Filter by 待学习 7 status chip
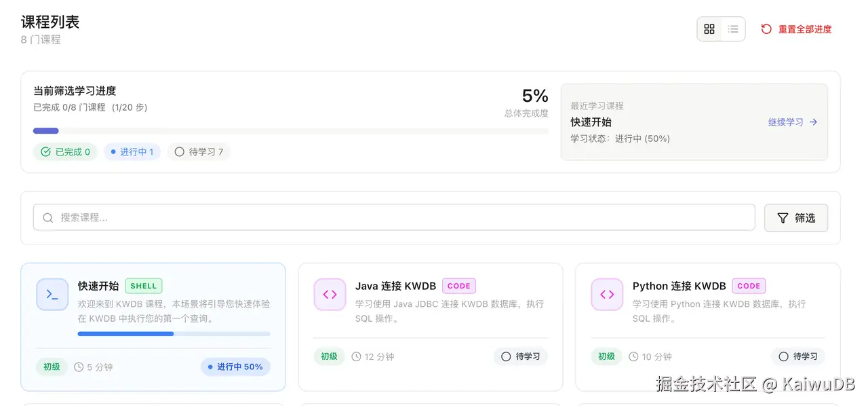Screen dimensions: 868x406 click(x=199, y=152)
